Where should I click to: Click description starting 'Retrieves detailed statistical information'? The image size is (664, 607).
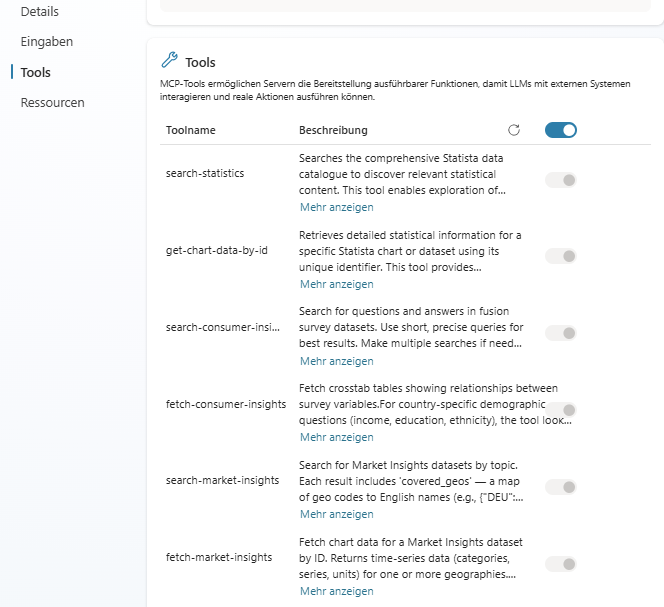(410, 251)
